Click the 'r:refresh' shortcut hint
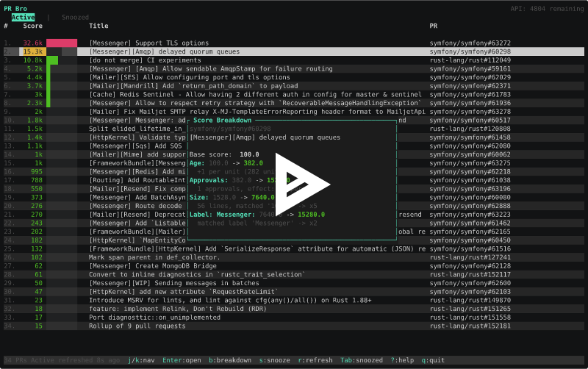Screen dimensions: 588x369 pyautogui.click(x=315, y=360)
